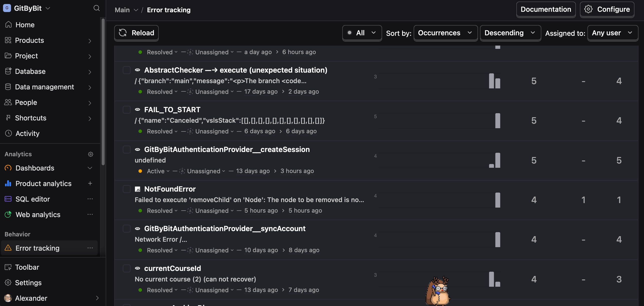
Task: Open the Toolbar sidebar item
Action: click(27, 267)
